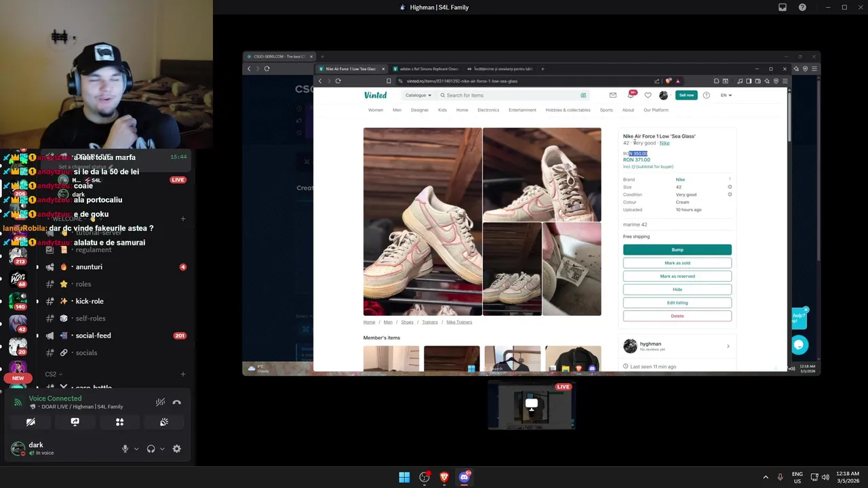This screenshot has height=488, width=868.
Task: Open the Discord soundboard button
Action: (164, 422)
